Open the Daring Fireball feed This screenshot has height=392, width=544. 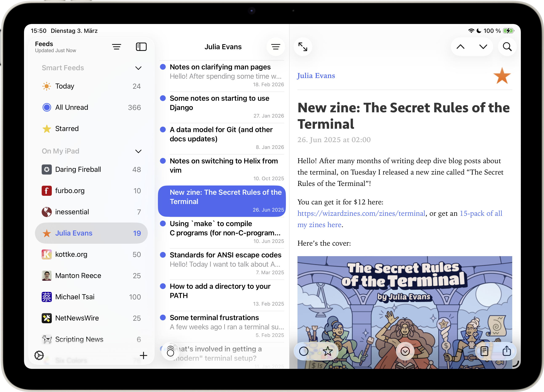point(78,170)
